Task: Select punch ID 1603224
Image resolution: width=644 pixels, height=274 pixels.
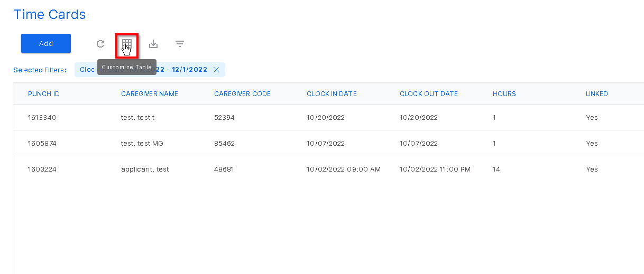Action: (42, 169)
